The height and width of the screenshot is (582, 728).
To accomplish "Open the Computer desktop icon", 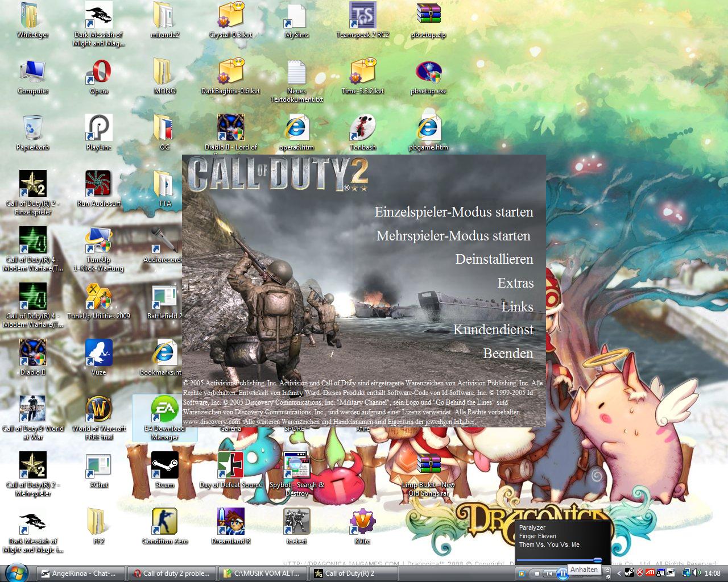I will [x=32, y=77].
